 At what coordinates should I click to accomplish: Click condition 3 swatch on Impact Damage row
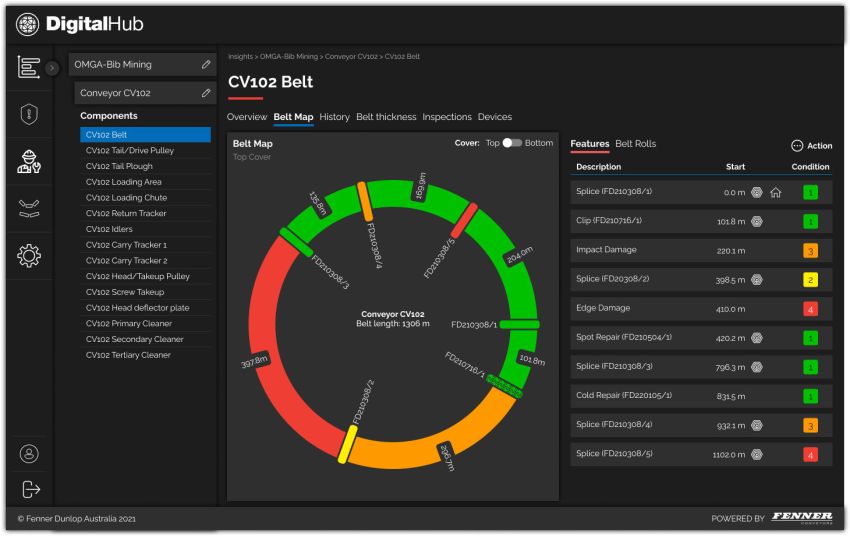[x=810, y=251]
